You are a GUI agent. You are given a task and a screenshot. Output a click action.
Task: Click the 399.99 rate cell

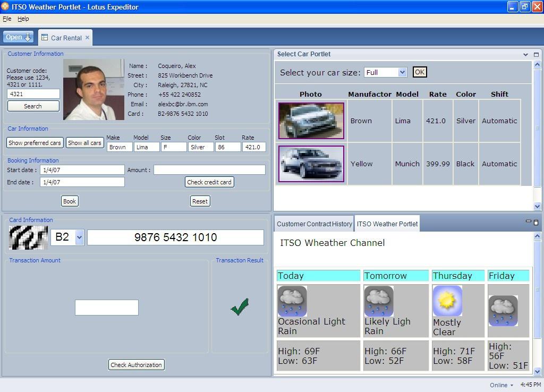pyautogui.click(x=438, y=164)
